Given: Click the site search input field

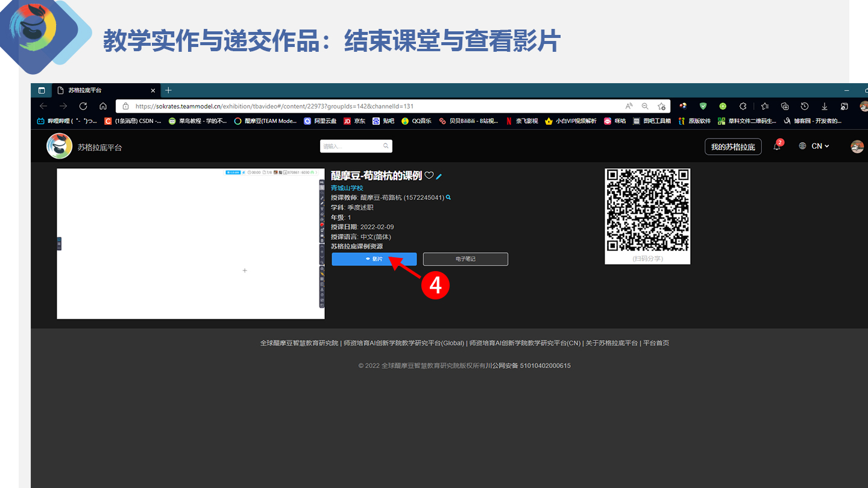Looking at the screenshot, I should tap(352, 146).
